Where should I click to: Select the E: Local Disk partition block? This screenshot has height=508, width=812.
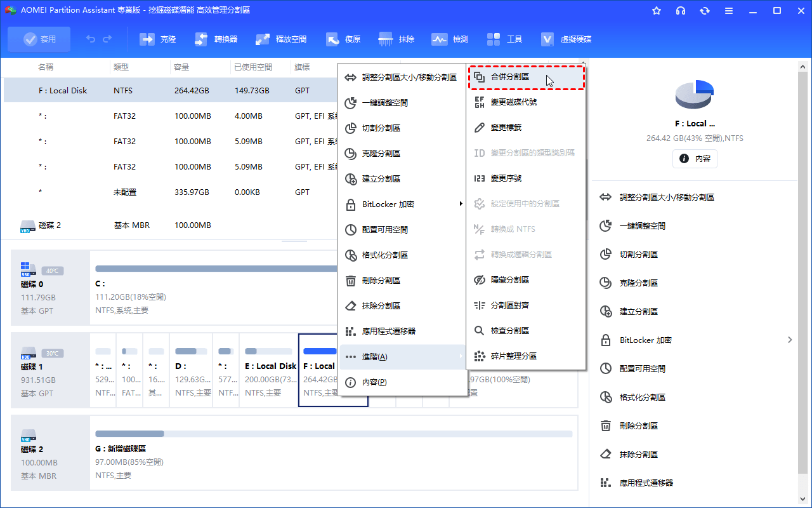click(x=270, y=370)
